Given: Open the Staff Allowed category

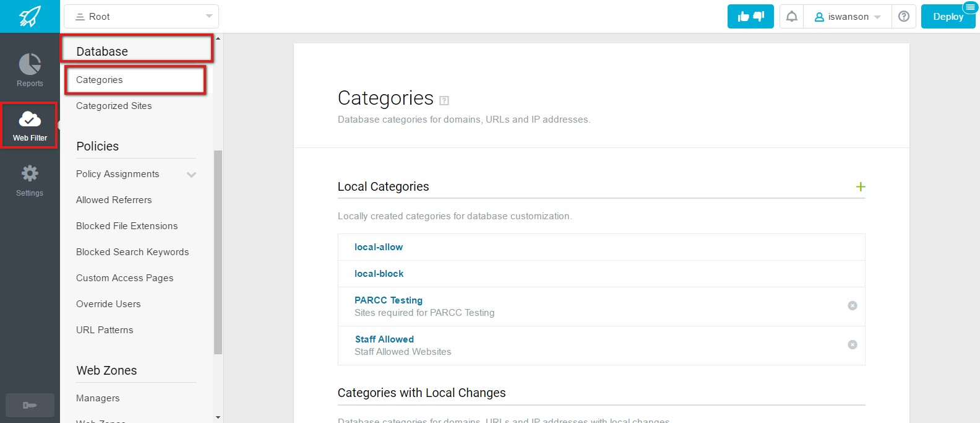Looking at the screenshot, I should [x=384, y=339].
